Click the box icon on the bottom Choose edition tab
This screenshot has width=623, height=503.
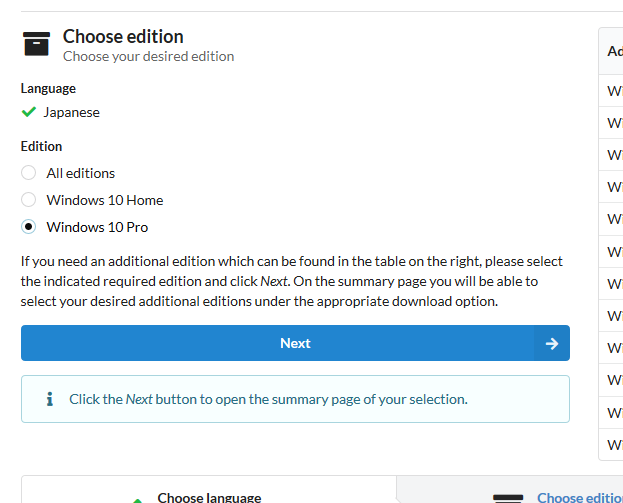tap(508, 497)
